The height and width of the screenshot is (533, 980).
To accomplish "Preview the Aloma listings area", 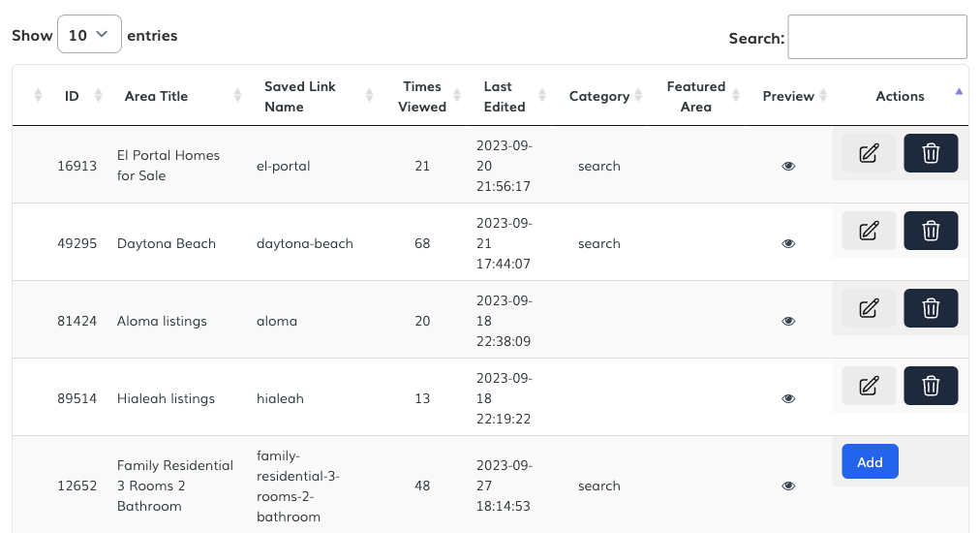I will 788,321.
